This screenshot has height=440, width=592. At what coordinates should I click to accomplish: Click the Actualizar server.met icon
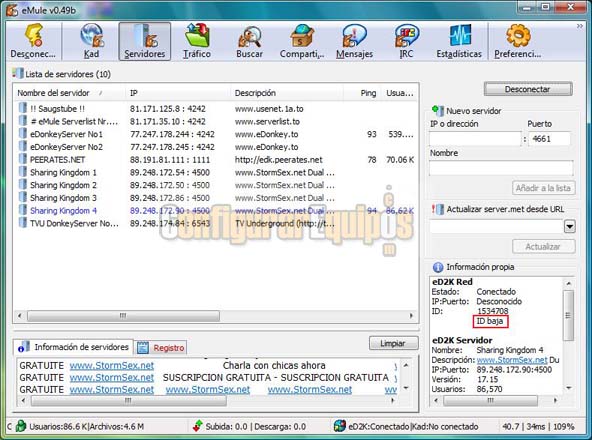438,209
